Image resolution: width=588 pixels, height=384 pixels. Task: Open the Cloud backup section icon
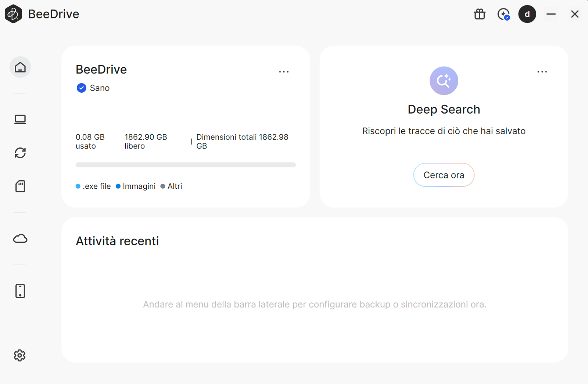20,239
